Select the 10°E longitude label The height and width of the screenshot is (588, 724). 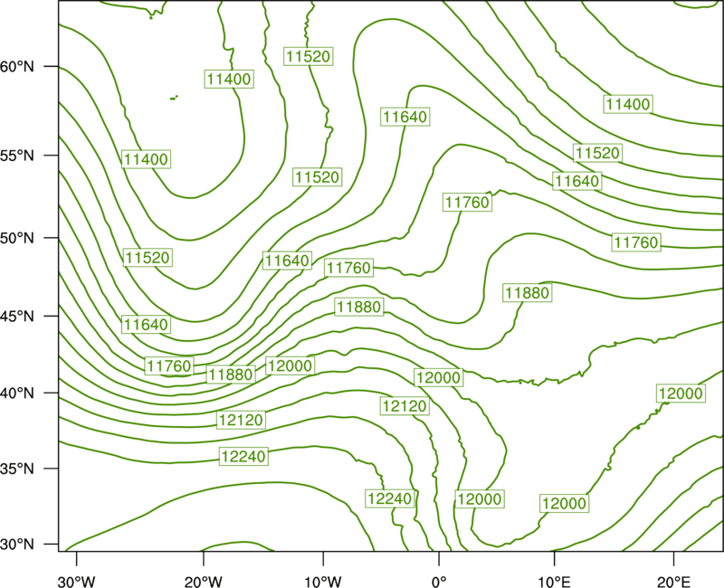tap(554, 582)
